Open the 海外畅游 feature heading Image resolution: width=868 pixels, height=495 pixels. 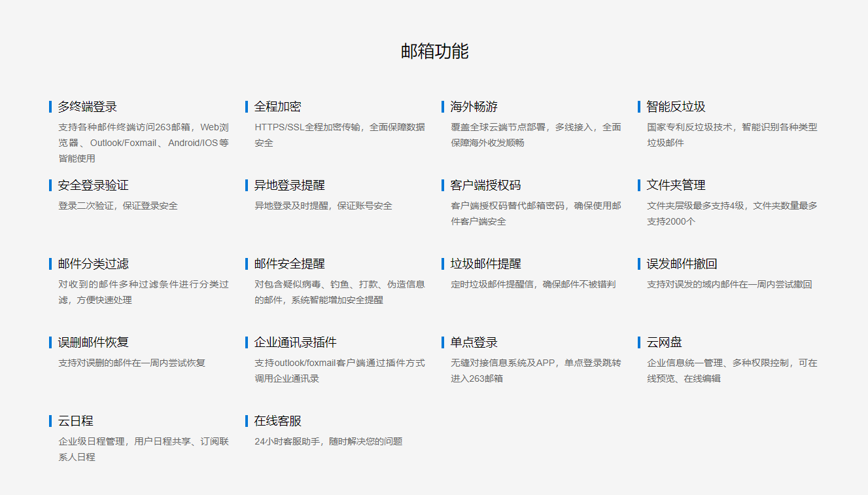pos(474,107)
